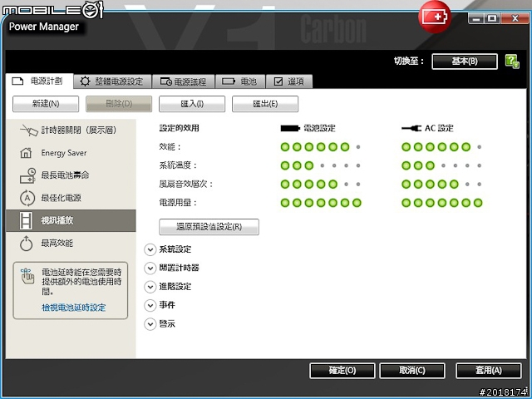Switch to the 電池 tab
This screenshot has height=399, width=532.
240,81
